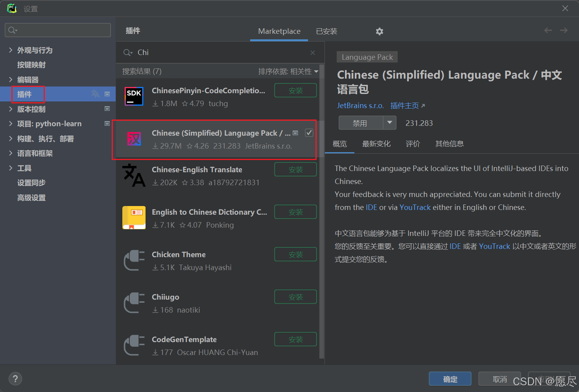The image size is (579, 392).
Task: Clear the Chi search with the X icon
Action: click(313, 53)
